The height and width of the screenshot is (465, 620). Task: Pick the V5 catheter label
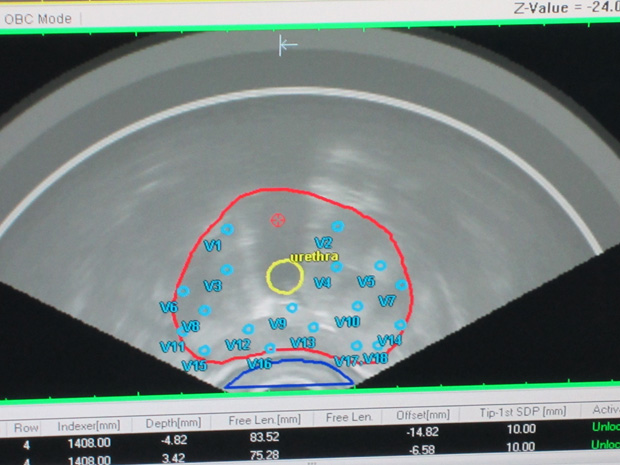[x=366, y=282]
